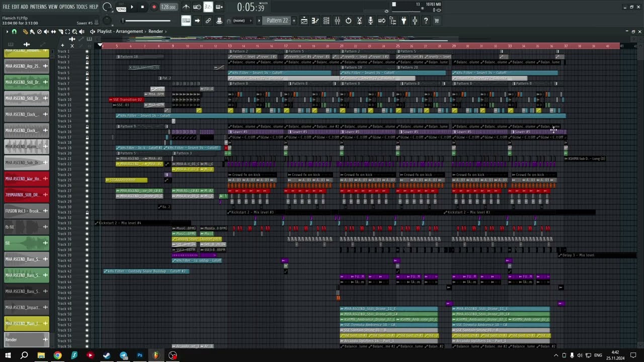Viewport: 644px width, 362px height.
Task: Select the delete tool in playlist toolbar
Action: pos(39,32)
